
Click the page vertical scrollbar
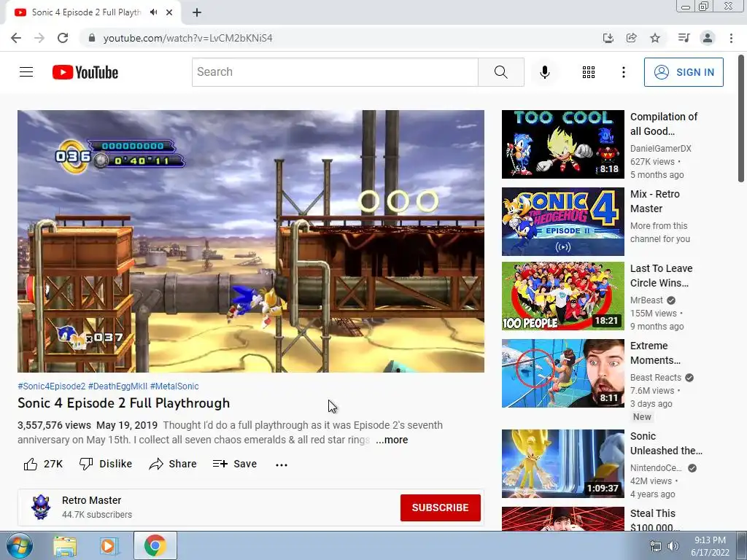(x=741, y=119)
